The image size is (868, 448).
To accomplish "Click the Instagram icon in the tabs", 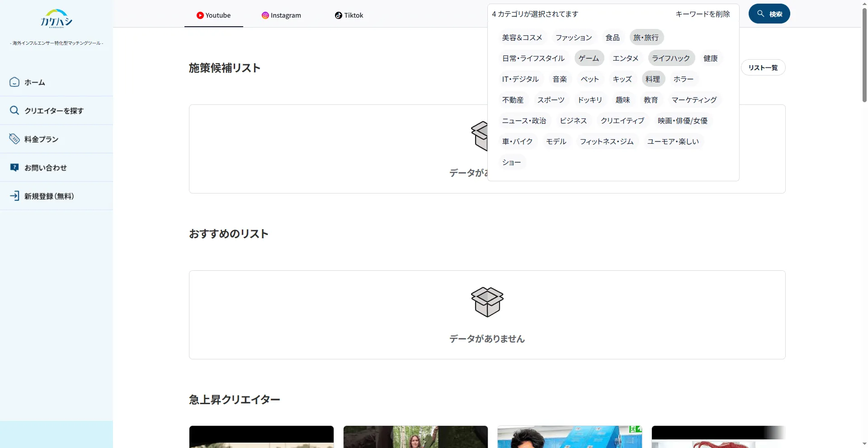I will (x=265, y=15).
